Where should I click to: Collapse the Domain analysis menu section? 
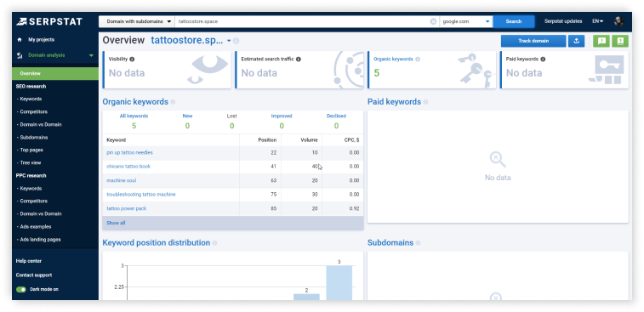91,55
